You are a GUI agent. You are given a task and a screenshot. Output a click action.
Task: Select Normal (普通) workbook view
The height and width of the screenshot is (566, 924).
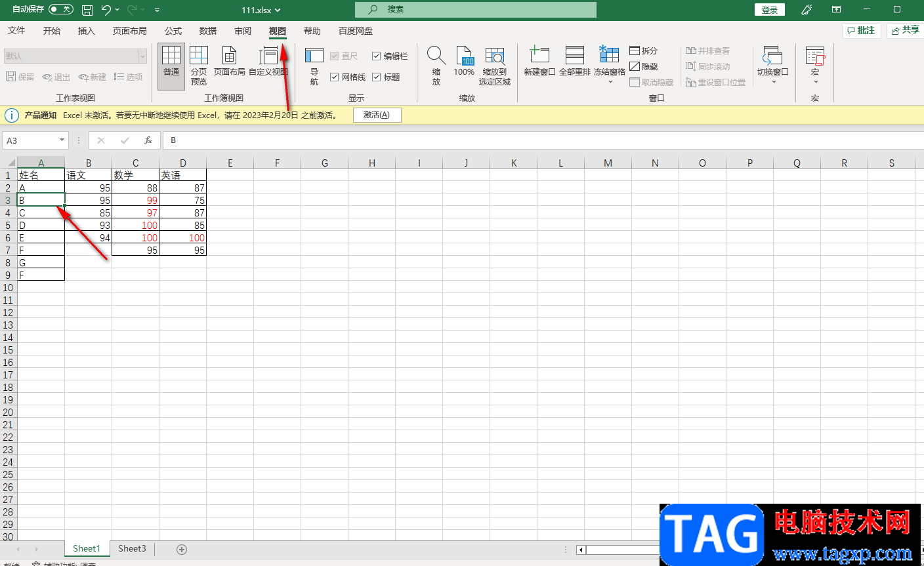(171, 66)
